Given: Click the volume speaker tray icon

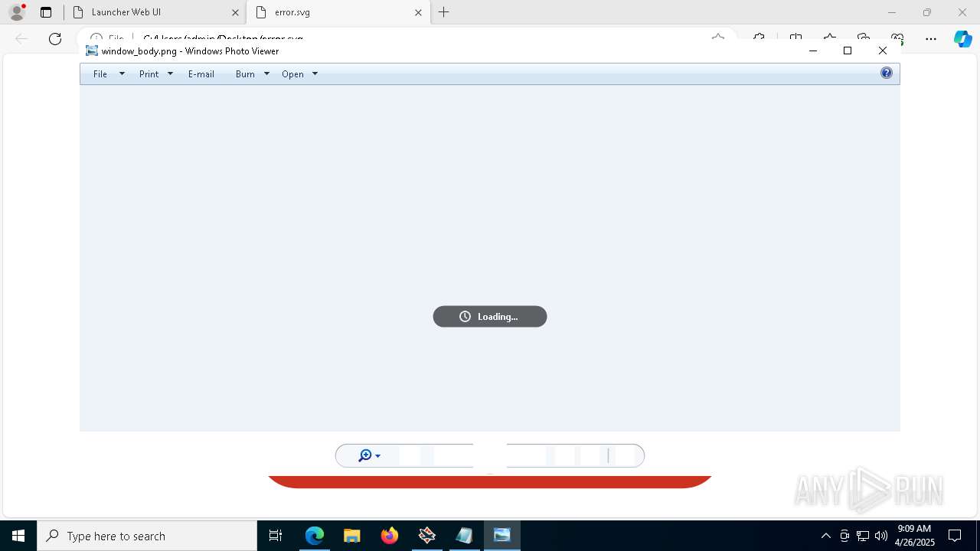Looking at the screenshot, I should pos(881,536).
